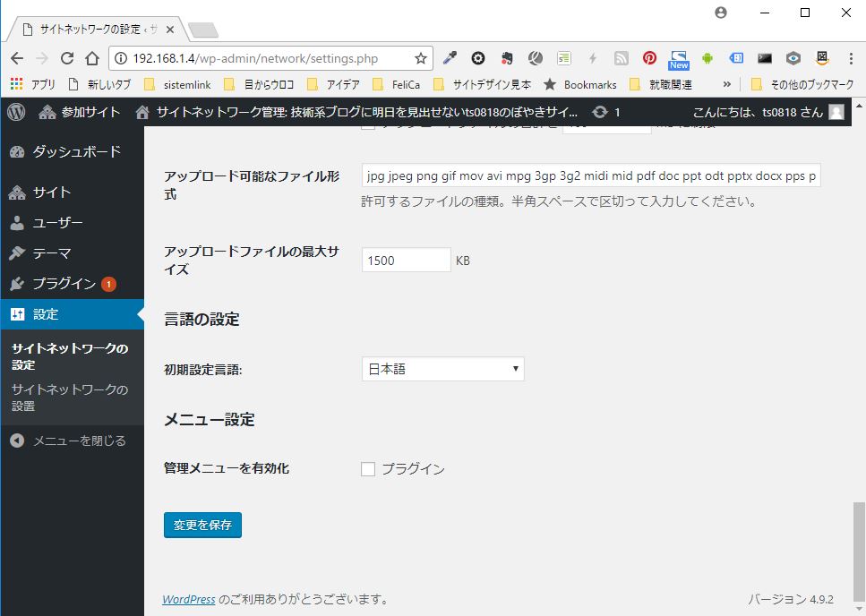The height and width of the screenshot is (616, 866).
Task: Click the WordPress logo in admin bar
Action: (17, 112)
